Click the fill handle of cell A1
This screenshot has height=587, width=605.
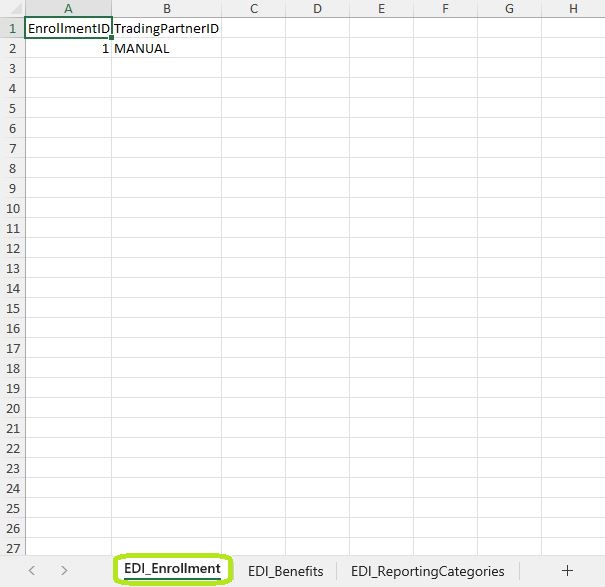[x=112, y=37]
